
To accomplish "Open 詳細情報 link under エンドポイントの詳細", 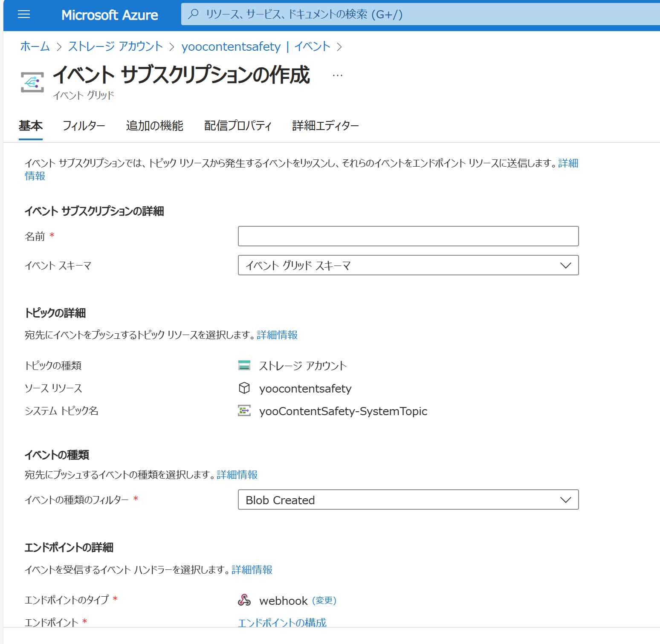I will [x=252, y=569].
